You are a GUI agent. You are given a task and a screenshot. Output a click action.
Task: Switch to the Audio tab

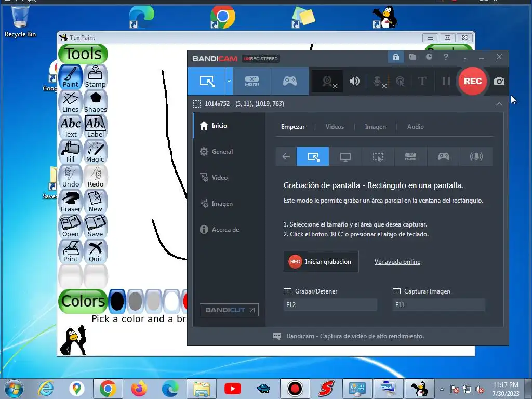pyautogui.click(x=415, y=127)
